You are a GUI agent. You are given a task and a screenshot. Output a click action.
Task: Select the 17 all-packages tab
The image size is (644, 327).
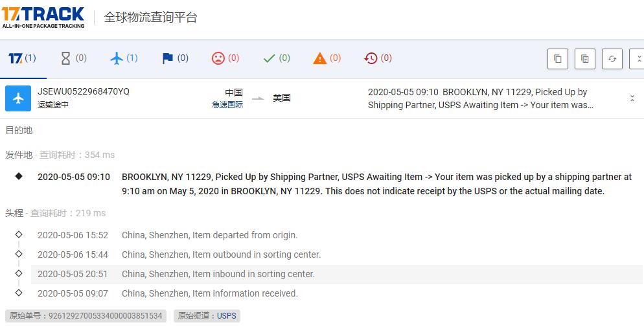22,58
